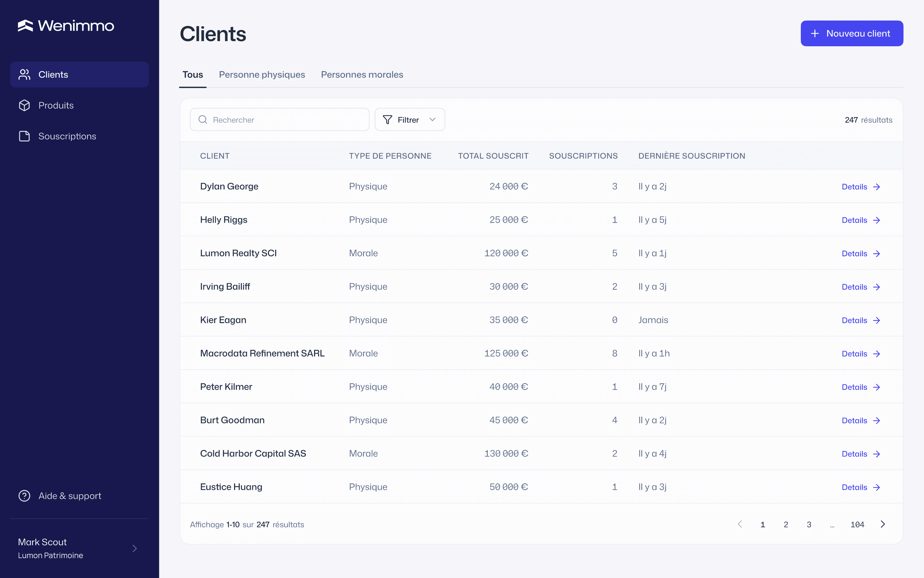Image resolution: width=924 pixels, height=578 pixels.
Task: Click the funnel icon on Filtrer
Action: (387, 120)
